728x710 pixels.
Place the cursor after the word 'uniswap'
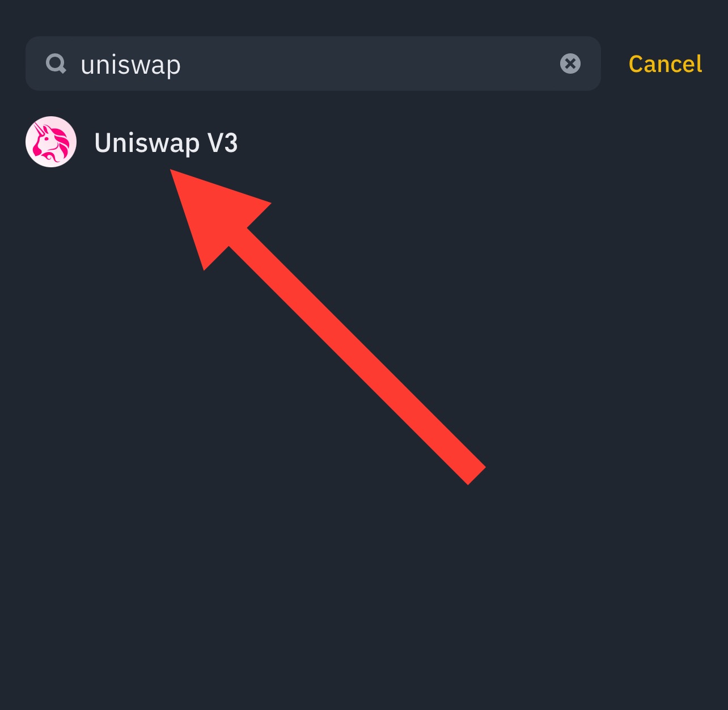pos(183,65)
